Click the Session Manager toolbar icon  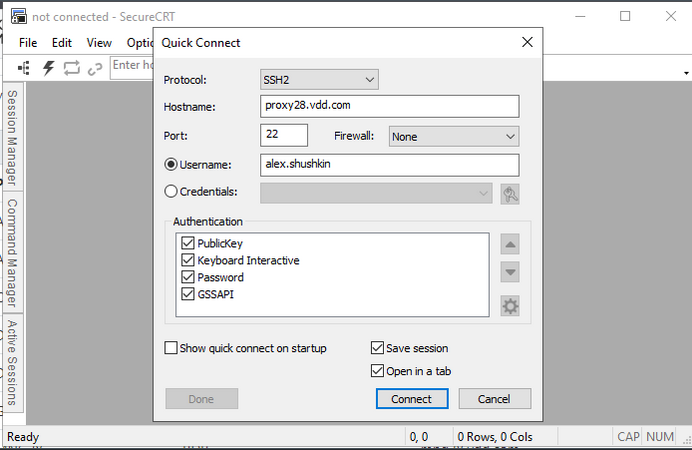(24, 68)
